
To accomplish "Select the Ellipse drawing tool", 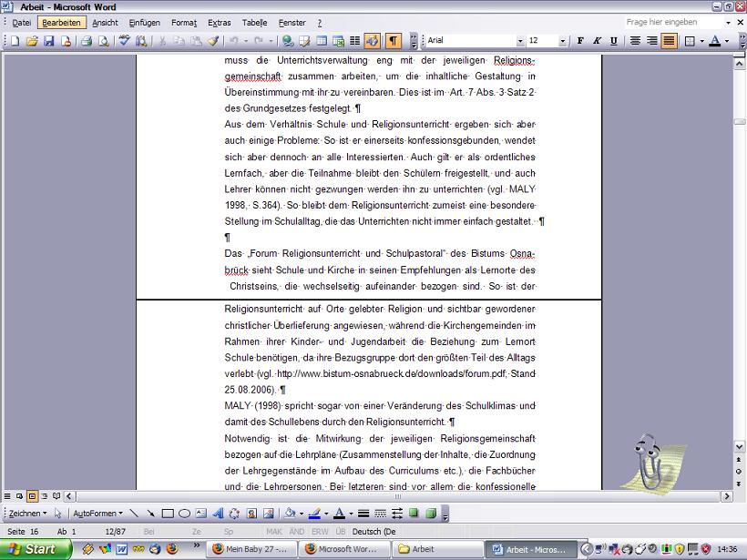I will [184, 514].
